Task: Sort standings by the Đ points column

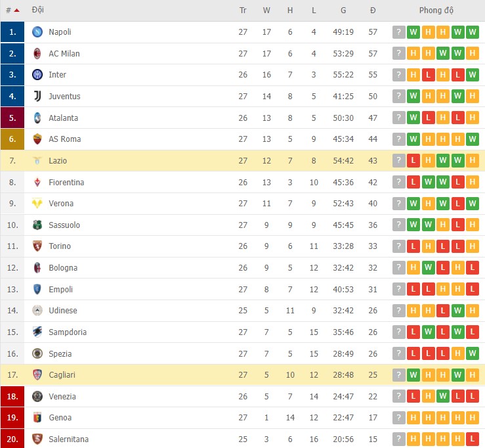Action: 373,11
